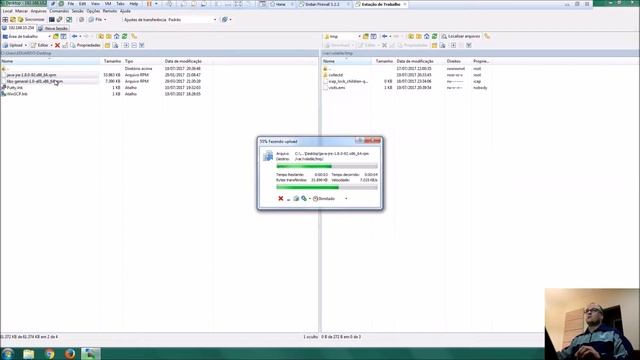Click the local filter icon
This screenshot has width=640, height=360.
[64, 36]
